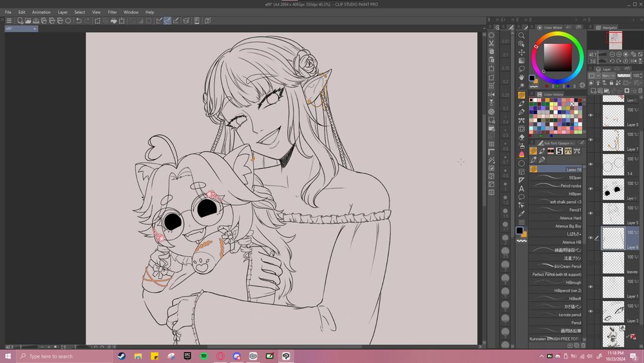Viewport: 644px width, 363px height.
Task: Click the Zoom in icon in Navigator
Action: click(x=619, y=54)
